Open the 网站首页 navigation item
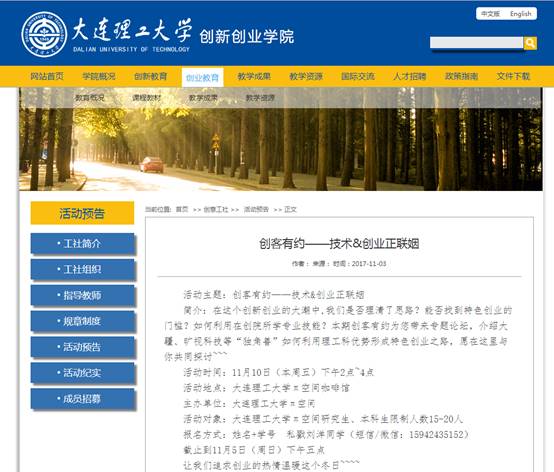This screenshot has width=554, height=472. point(47,76)
